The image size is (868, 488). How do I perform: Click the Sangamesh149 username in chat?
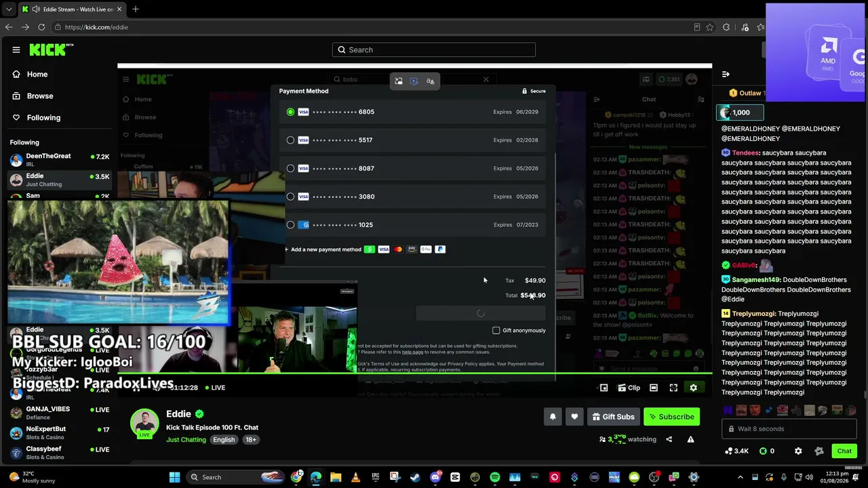click(x=757, y=280)
